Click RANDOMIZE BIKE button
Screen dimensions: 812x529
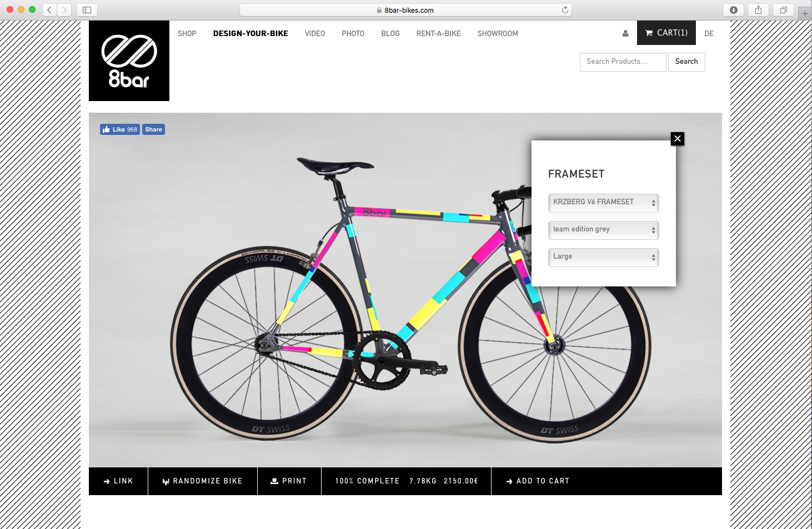[x=203, y=481]
